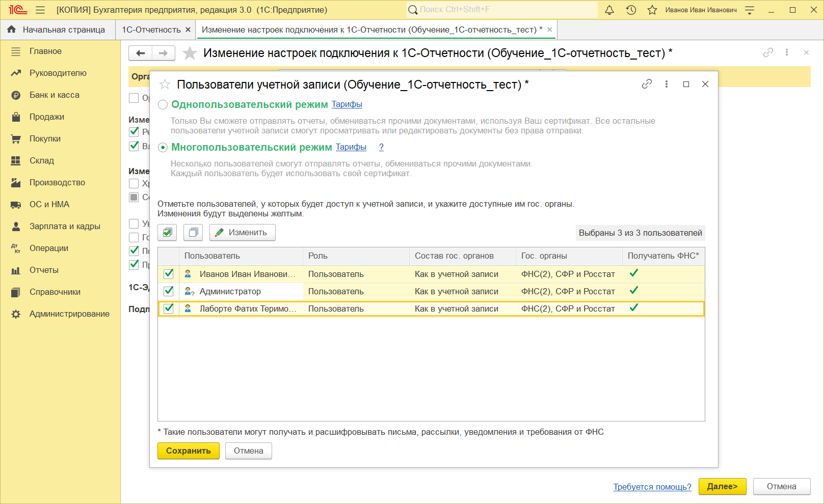Click Состав гос. органов cell for Иванов
Screen dimensions: 824x504
tap(463, 274)
